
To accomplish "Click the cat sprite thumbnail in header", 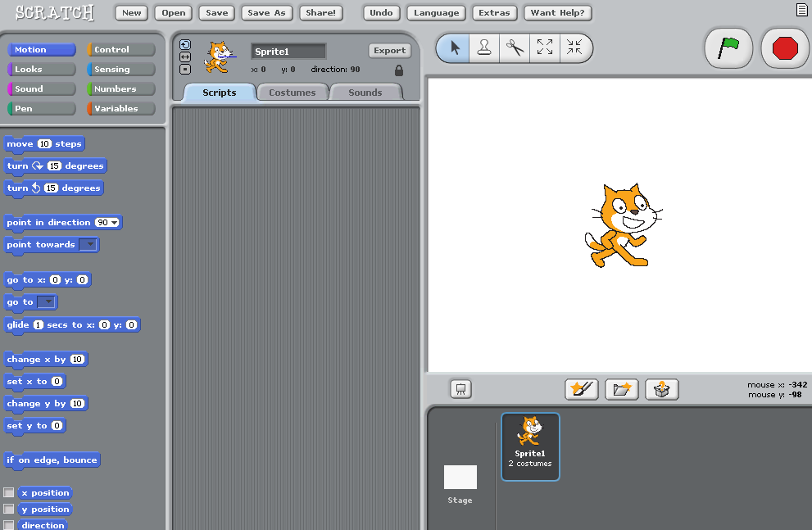I will pos(220,57).
